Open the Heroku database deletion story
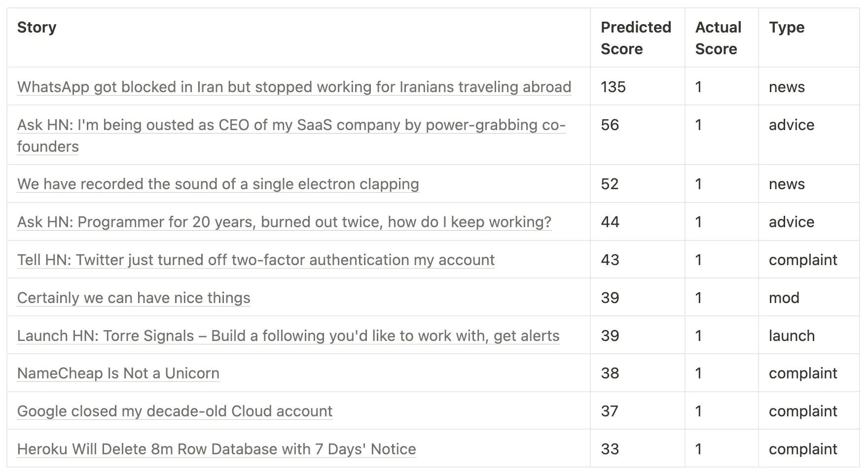This screenshot has width=868, height=474. click(x=217, y=449)
